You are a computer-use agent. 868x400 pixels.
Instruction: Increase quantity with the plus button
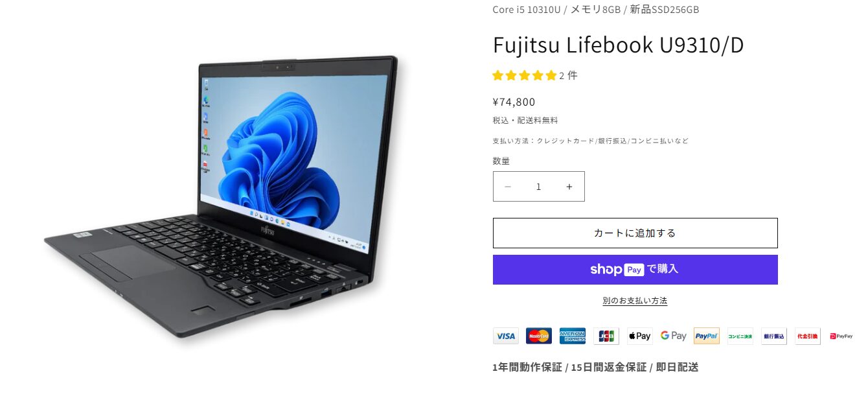point(569,187)
